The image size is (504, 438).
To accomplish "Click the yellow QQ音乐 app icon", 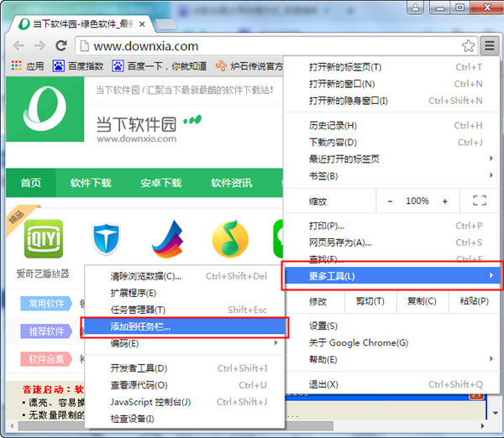I will [x=229, y=239].
